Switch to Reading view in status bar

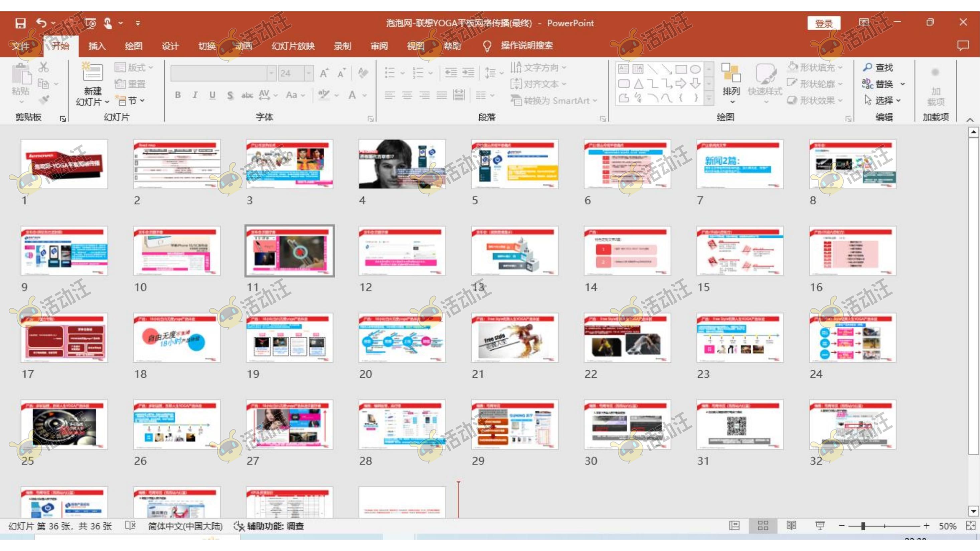point(791,526)
